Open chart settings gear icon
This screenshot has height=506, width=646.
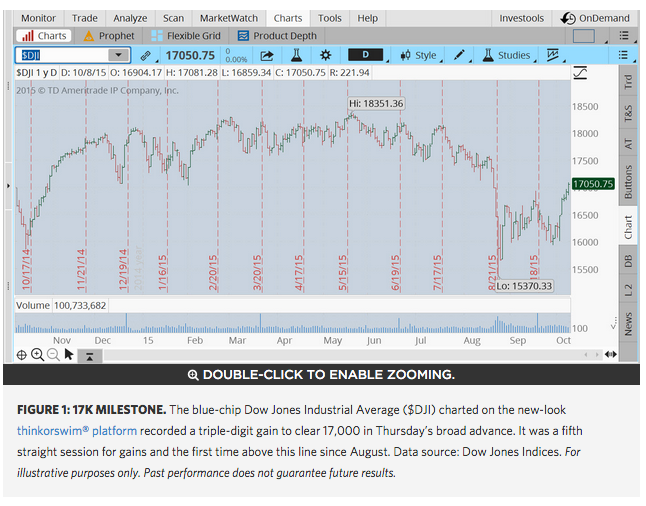coord(325,55)
